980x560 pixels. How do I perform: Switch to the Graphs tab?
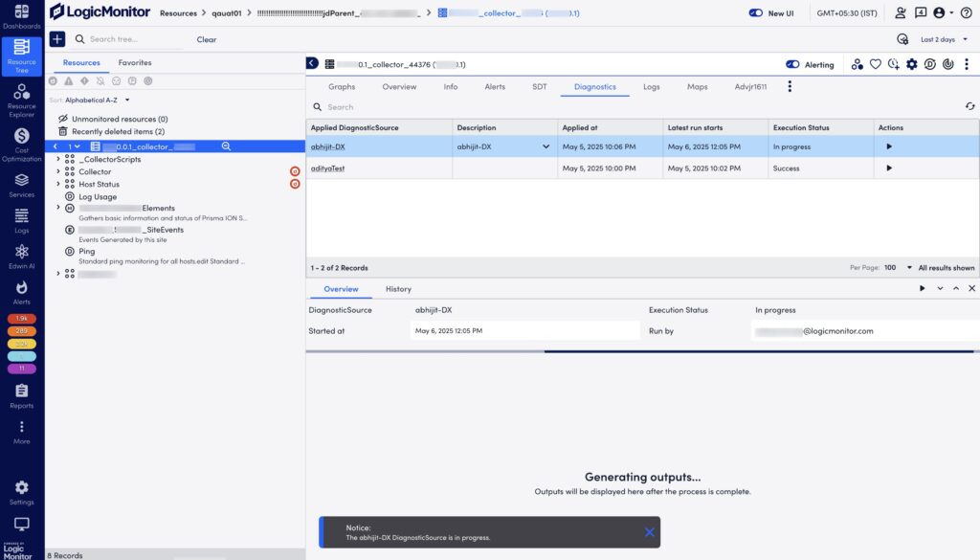tap(343, 86)
